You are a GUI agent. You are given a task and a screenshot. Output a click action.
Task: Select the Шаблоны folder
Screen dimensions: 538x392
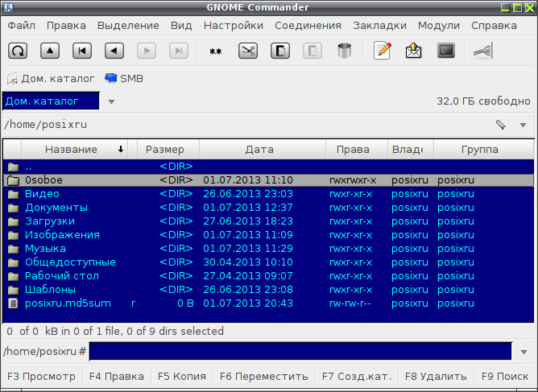pyautogui.click(x=268, y=290)
